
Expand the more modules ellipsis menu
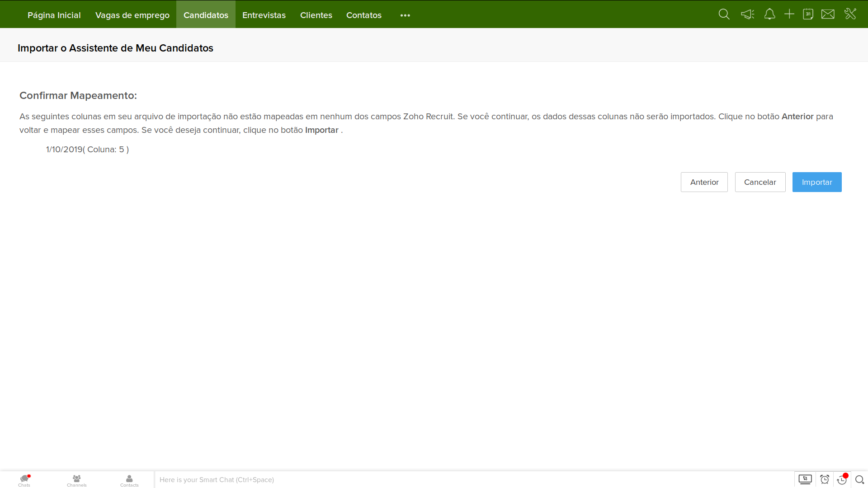[405, 15]
